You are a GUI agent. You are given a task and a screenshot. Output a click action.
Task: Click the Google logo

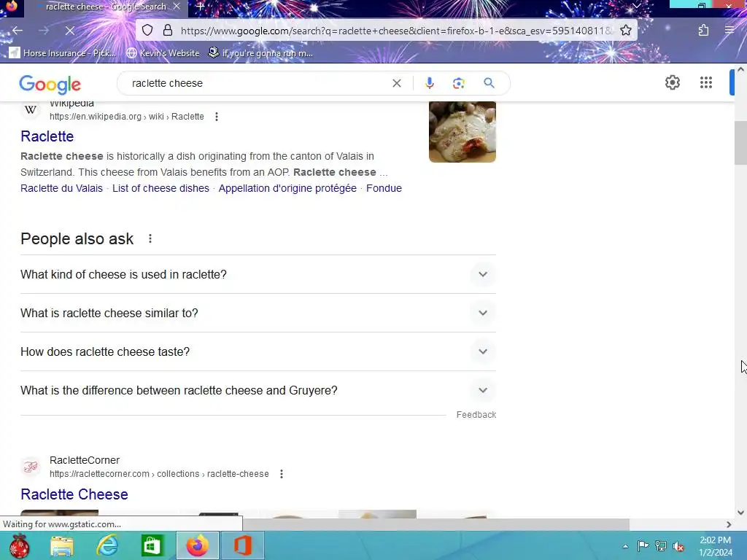(x=50, y=85)
